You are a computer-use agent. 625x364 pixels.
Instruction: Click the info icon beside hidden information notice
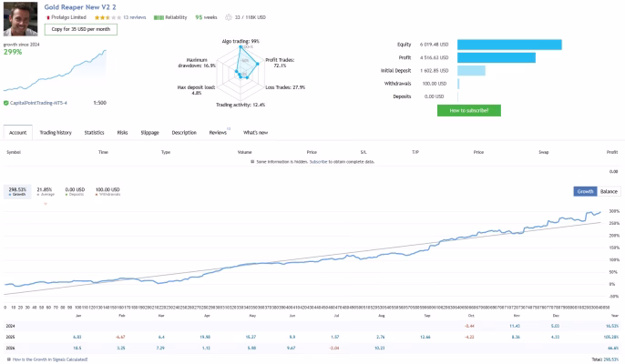click(x=252, y=162)
